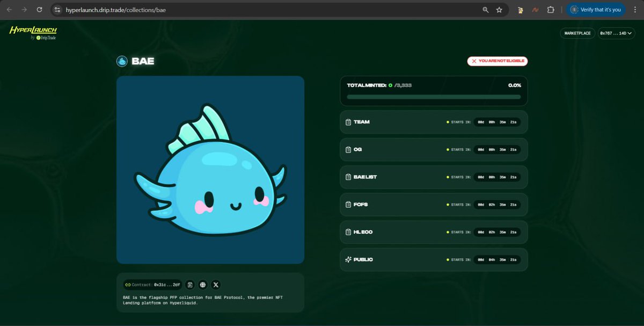644x326 pixels.
Task: Click the clipboard icon of the BAE LIST phase
Action: [x=348, y=177]
